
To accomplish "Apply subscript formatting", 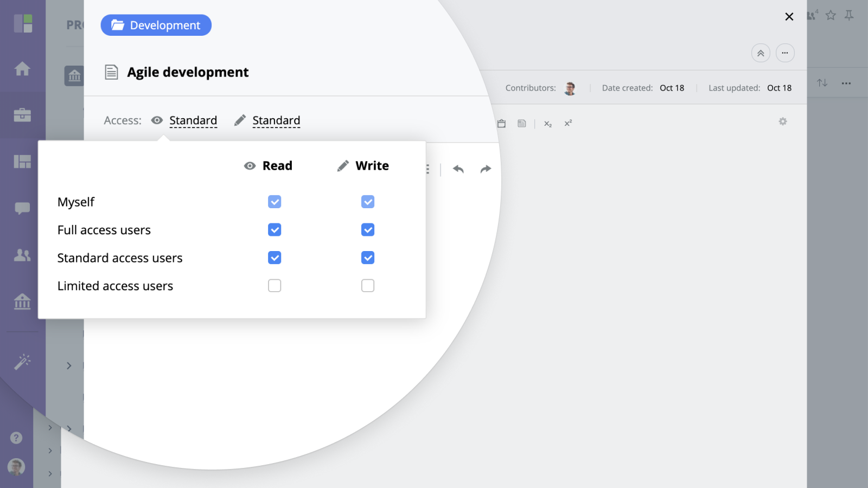I will (548, 124).
